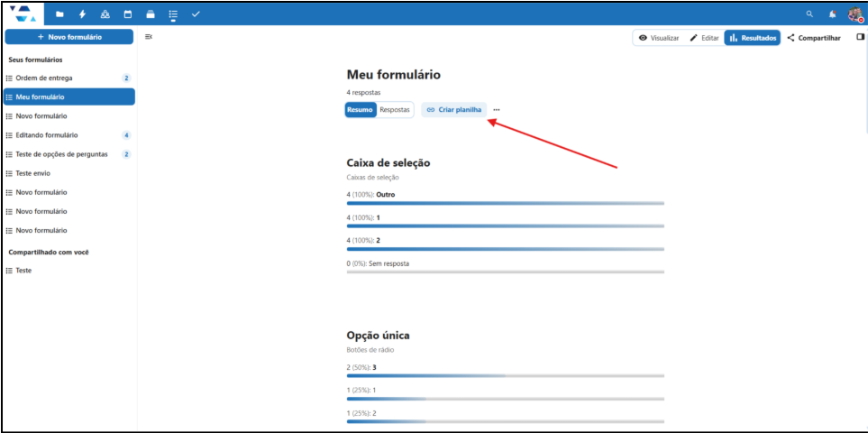
Task: Open the Compartilhar sharing button
Action: click(813, 38)
